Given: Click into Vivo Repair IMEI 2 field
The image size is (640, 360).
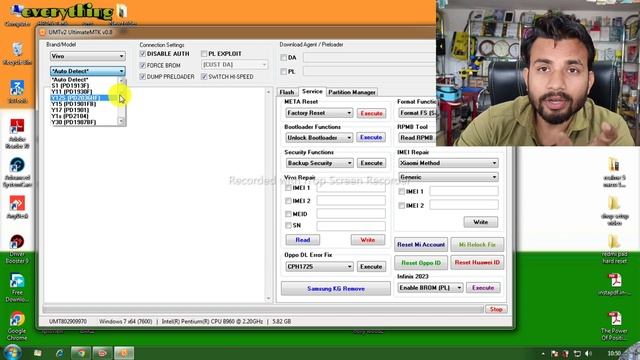Looking at the screenshot, I should point(351,200).
